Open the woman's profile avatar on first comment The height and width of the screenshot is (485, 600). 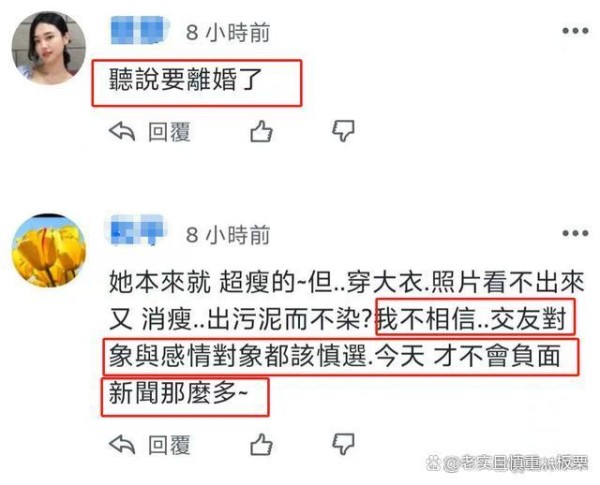click(x=49, y=48)
